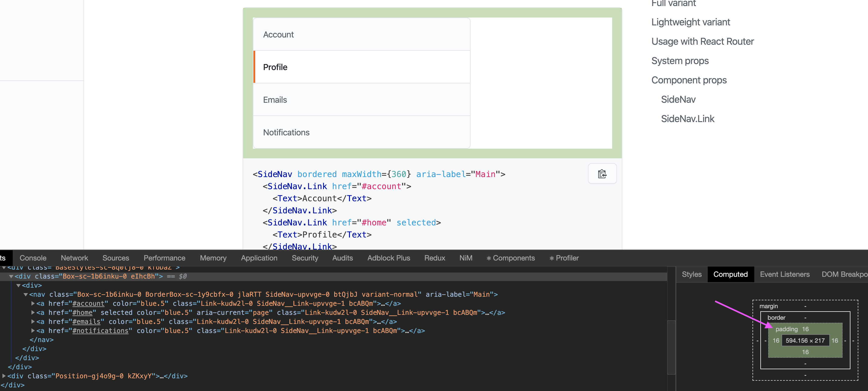
Task: Expand the #notifications anchor element
Action: [x=32, y=330]
